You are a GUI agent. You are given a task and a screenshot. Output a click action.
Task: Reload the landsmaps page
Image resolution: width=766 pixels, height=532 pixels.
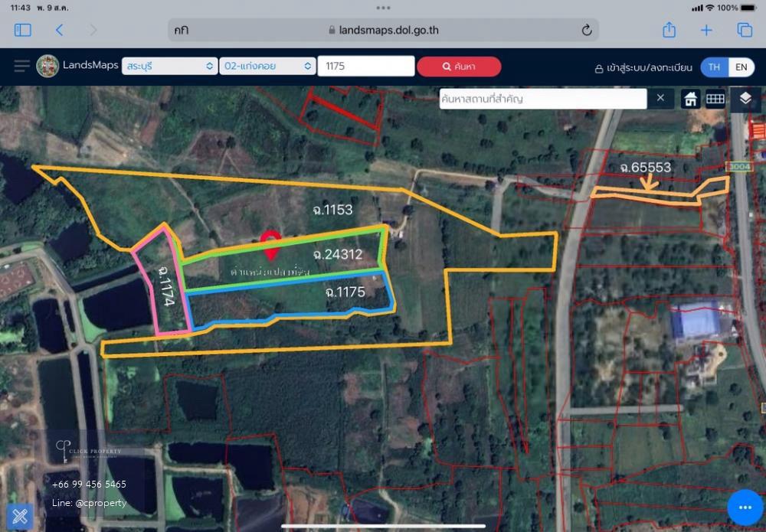coord(587,31)
